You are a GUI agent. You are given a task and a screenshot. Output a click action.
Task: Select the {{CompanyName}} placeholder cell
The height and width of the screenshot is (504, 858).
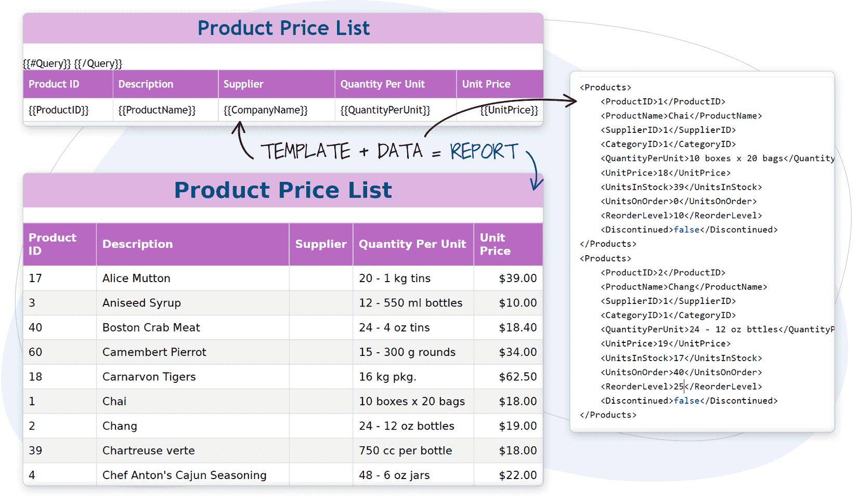click(x=265, y=110)
